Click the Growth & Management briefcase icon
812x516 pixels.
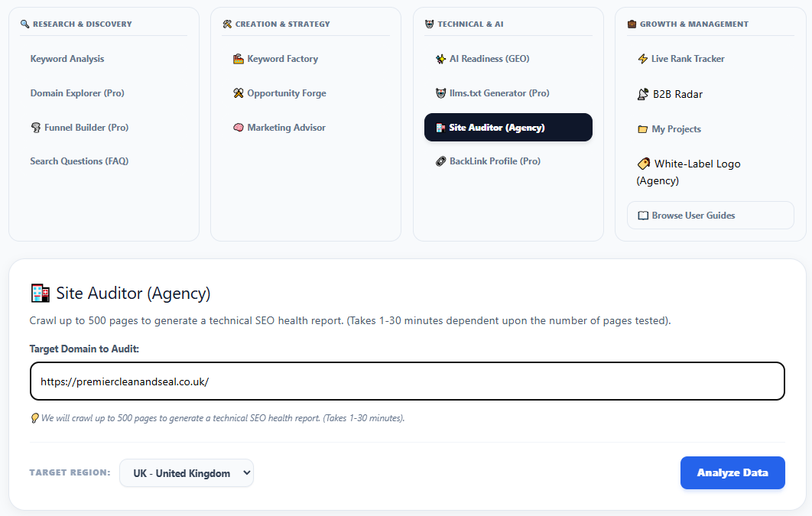(632, 24)
